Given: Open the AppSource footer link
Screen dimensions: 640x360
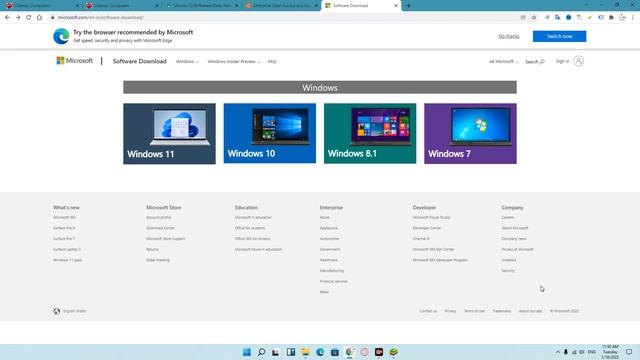Looking at the screenshot, I should (329, 228).
